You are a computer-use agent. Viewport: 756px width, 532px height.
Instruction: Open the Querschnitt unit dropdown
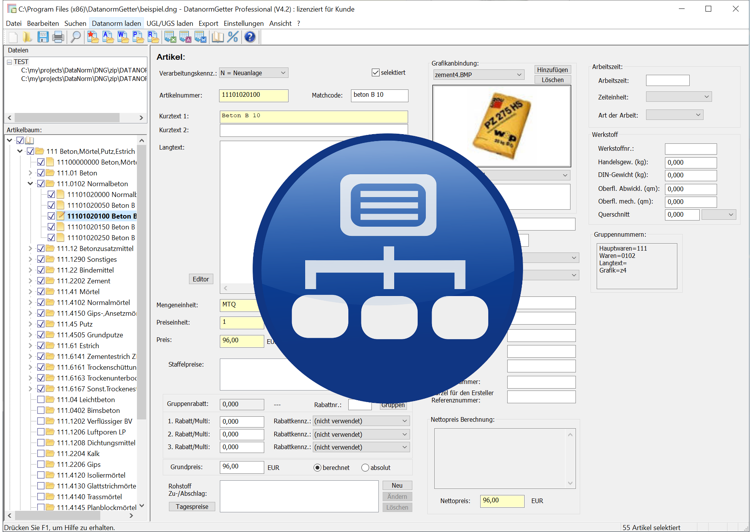[x=719, y=215]
